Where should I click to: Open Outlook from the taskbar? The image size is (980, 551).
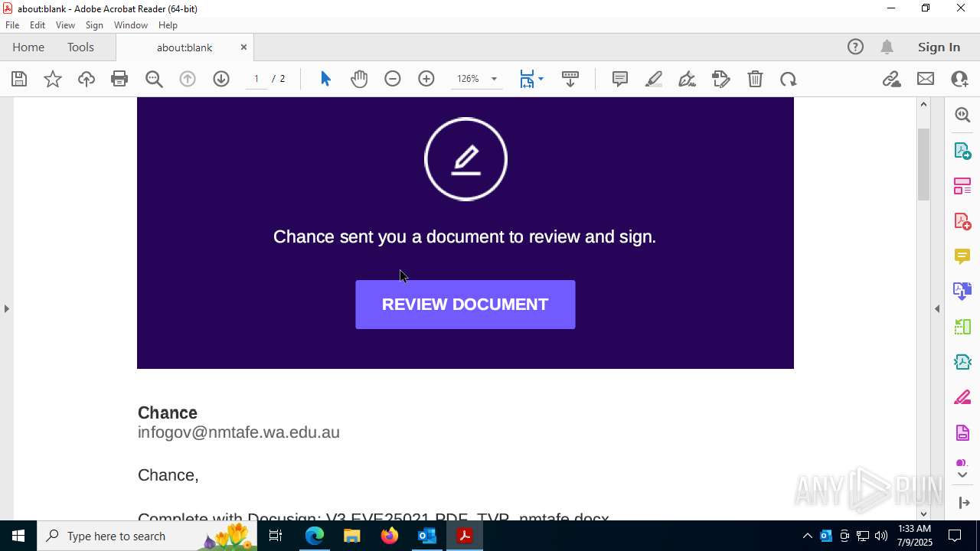coord(427,536)
